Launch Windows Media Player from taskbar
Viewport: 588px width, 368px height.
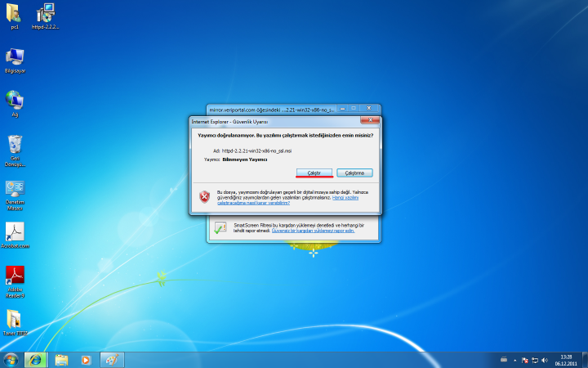(x=87, y=360)
